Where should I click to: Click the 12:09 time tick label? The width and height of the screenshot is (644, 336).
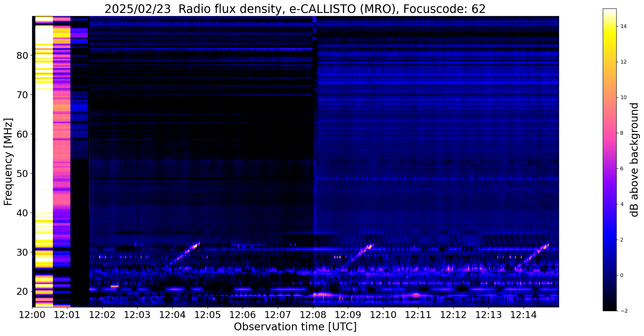(348, 315)
